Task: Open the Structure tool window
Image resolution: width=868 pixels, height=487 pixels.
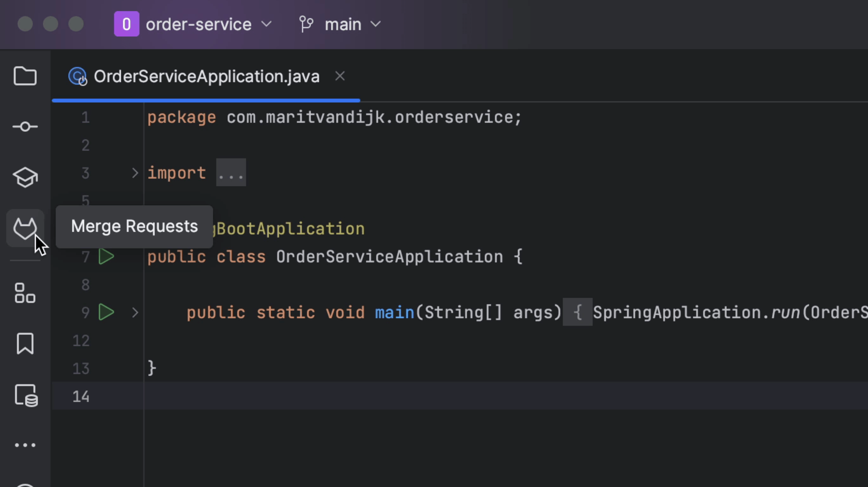Action: (x=25, y=293)
